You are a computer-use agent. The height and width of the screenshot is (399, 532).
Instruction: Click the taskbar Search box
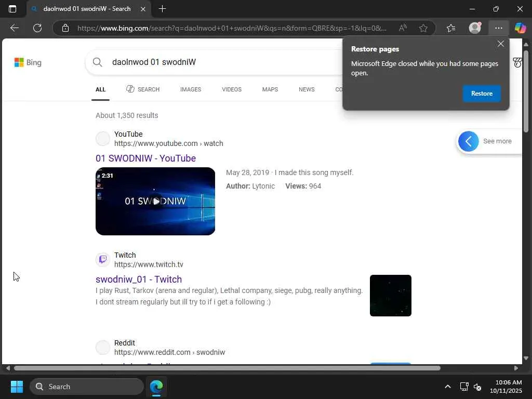tap(87, 387)
